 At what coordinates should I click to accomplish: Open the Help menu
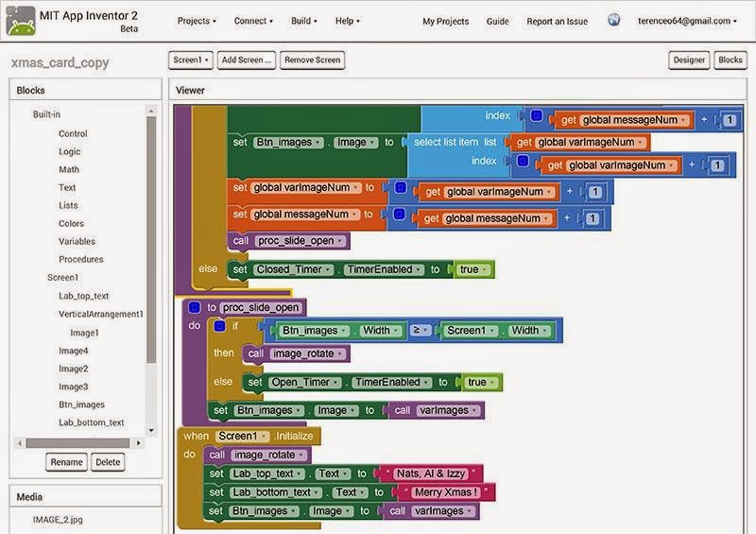click(347, 21)
